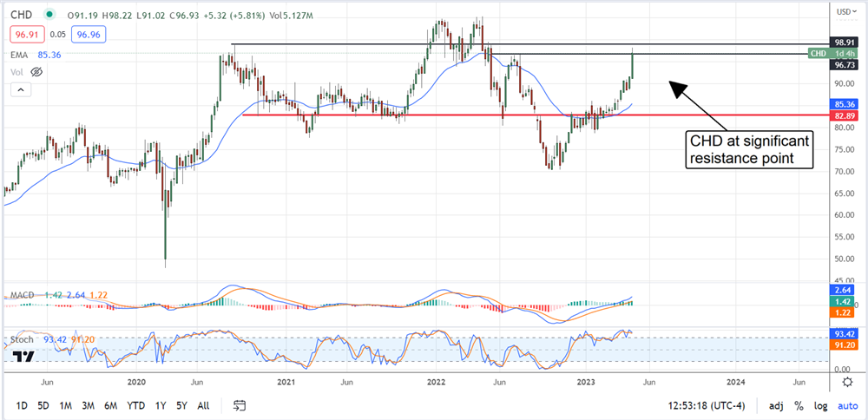Open the go-to-date calendar icon

(x=240, y=405)
